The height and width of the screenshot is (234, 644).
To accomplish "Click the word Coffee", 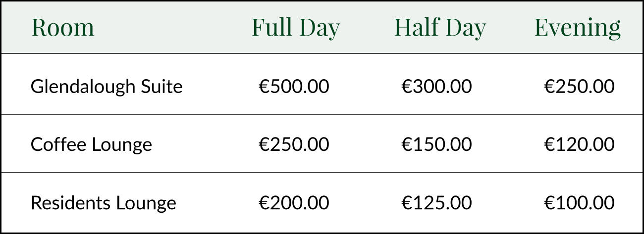I will [58, 145].
